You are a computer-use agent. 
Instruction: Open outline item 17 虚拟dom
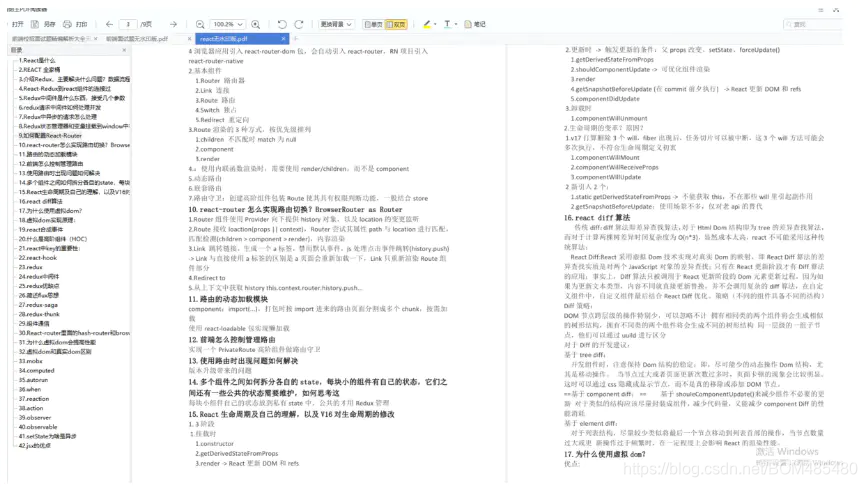point(50,211)
